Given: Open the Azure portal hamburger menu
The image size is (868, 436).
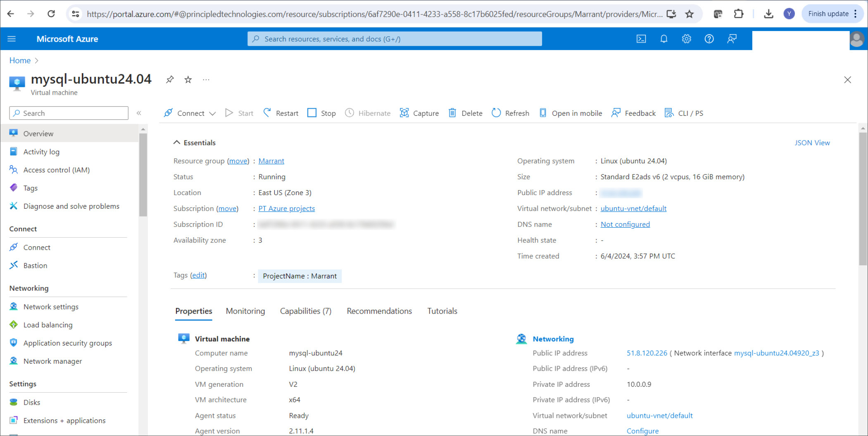Looking at the screenshot, I should point(12,39).
